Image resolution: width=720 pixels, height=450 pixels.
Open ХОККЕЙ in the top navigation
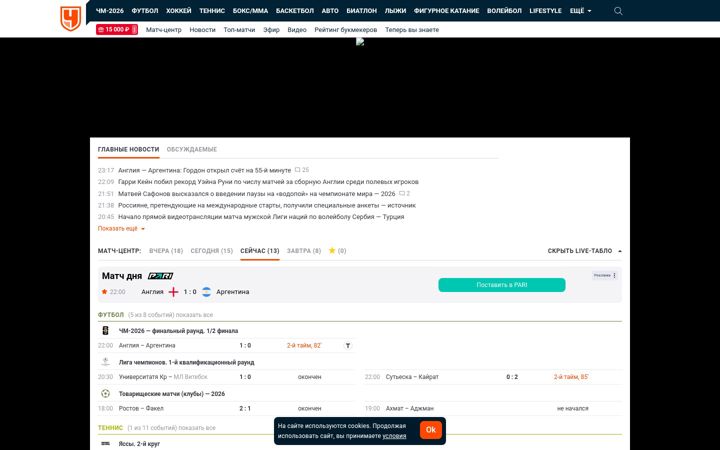[x=179, y=11]
